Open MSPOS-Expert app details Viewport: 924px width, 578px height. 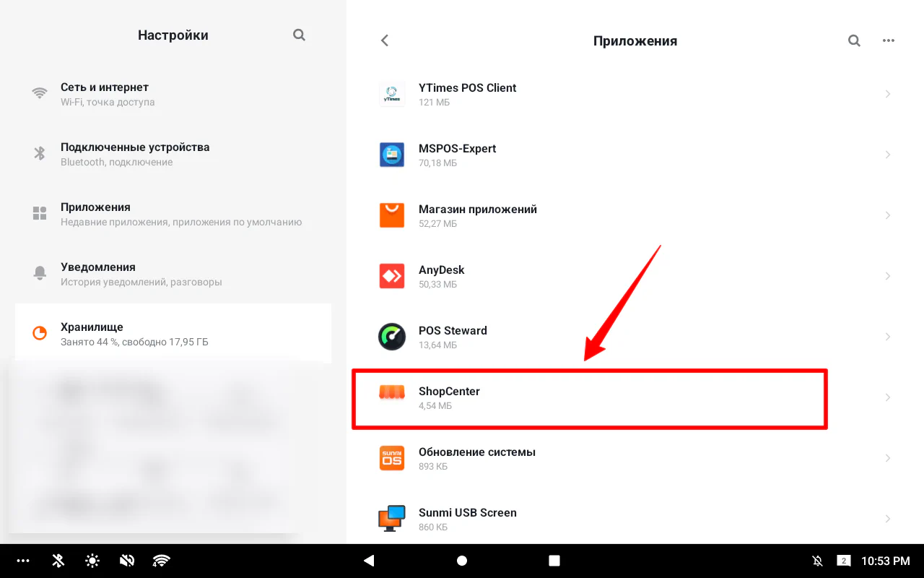(635, 155)
